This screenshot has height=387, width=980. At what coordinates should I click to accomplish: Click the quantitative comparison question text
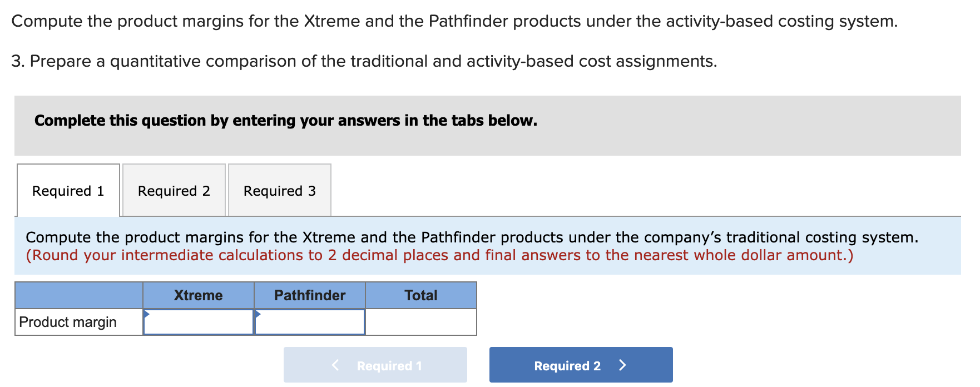[x=363, y=61]
